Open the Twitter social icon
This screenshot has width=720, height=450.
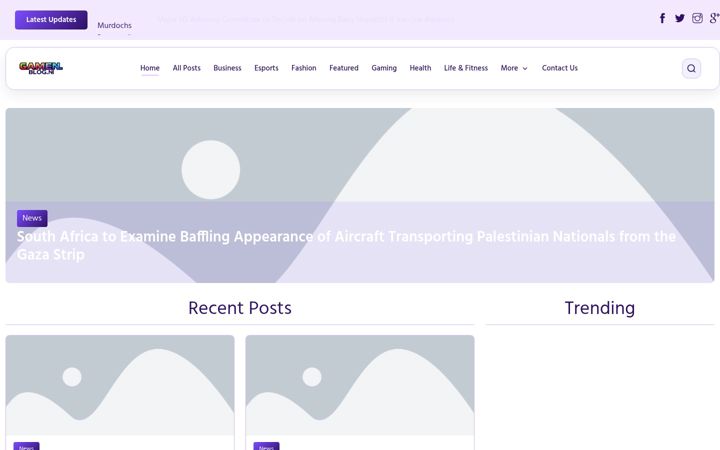tap(680, 18)
